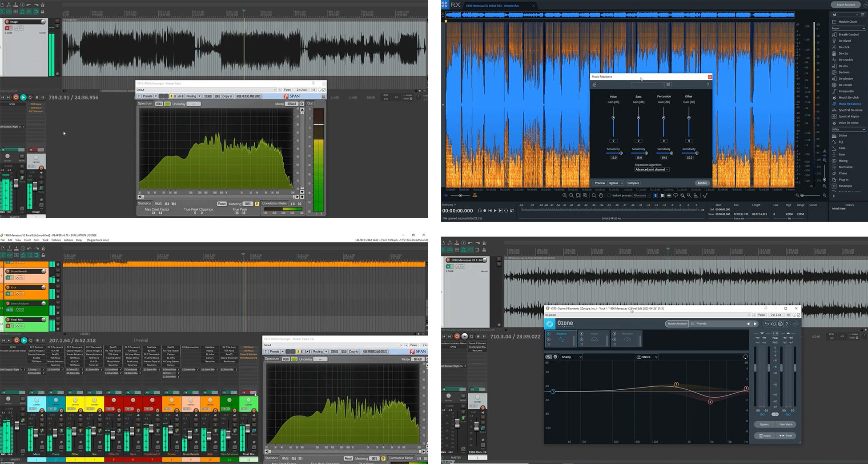The image size is (868, 464).
Task: Select the Maximizer module in Ozone
Action: tap(627, 339)
